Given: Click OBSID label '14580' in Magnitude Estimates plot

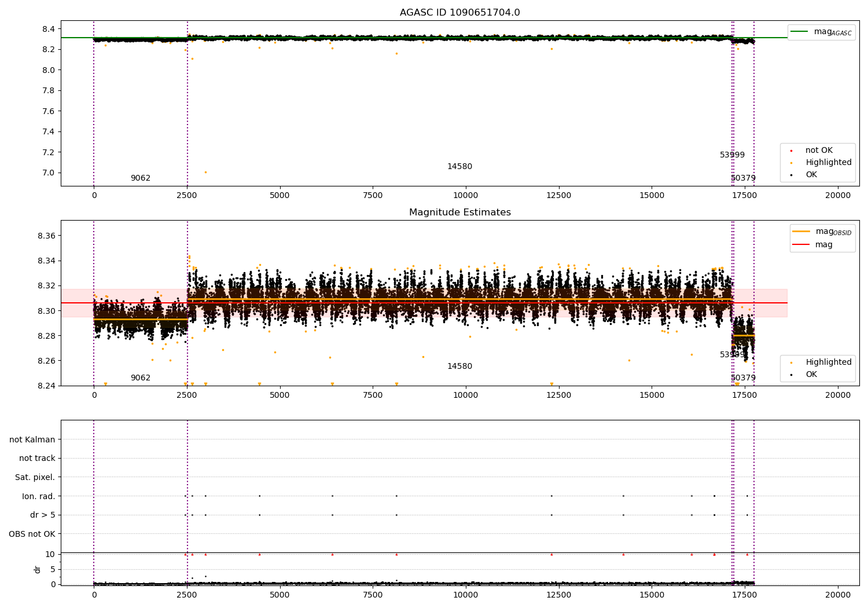Looking at the screenshot, I should 459,366.
